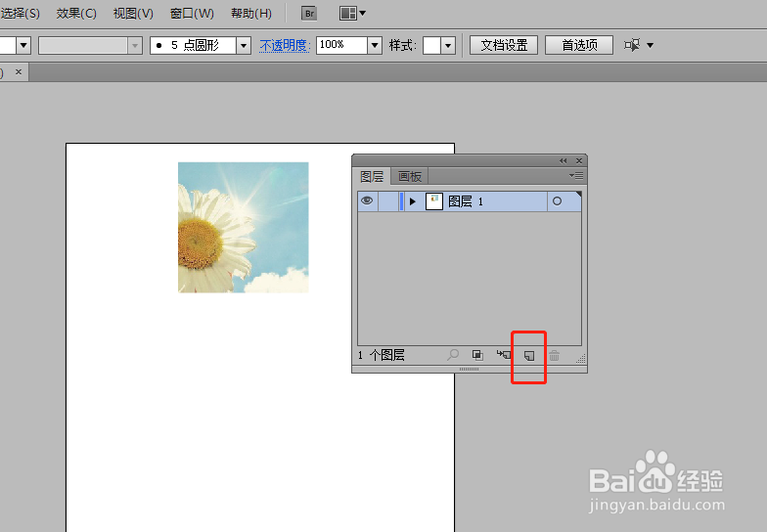Open the 选择(S) menu
767x532 pixels.
20,14
